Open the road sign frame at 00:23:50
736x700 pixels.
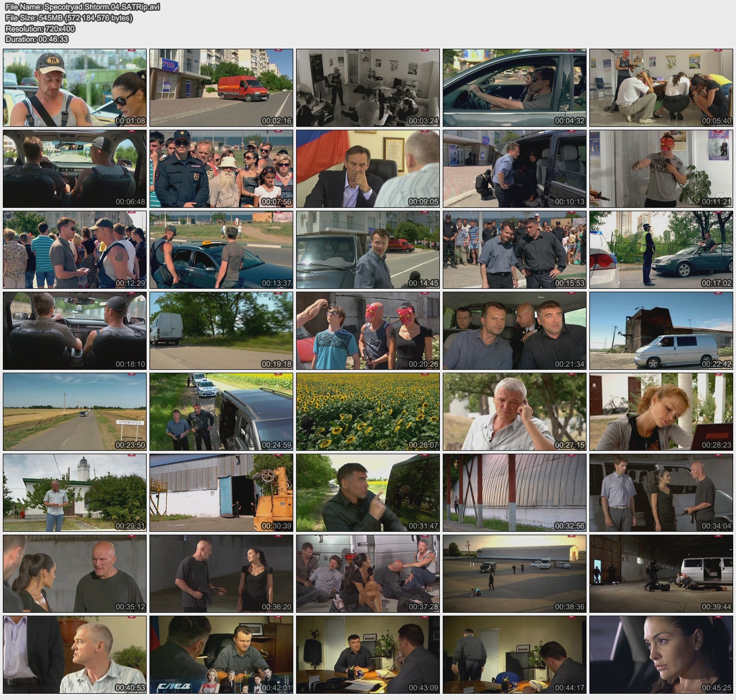tap(75, 412)
